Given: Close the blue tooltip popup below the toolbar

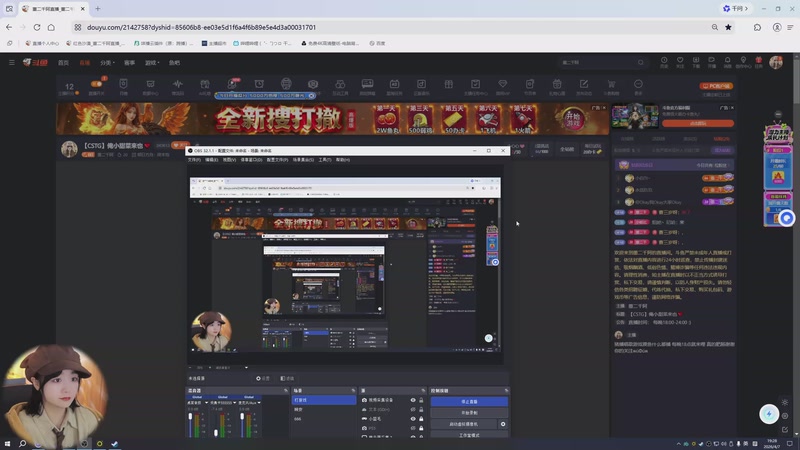Looking at the screenshot, I should click(312, 95).
